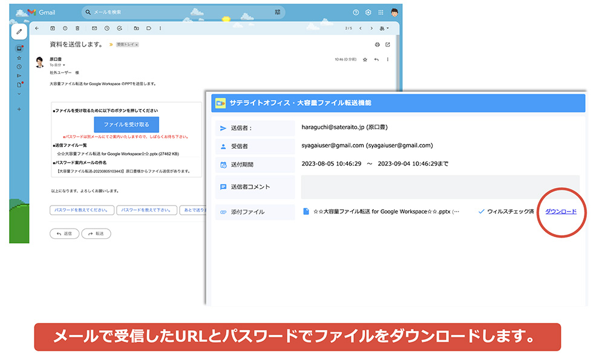Open Gmail help question mark icon
Image resolution: width=605 pixels, height=364 pixels.
click(x=356, y=12)
